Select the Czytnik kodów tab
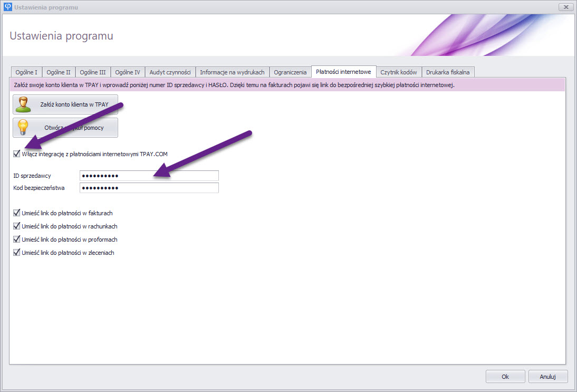 pyautogui.click(x=399, y=72)
